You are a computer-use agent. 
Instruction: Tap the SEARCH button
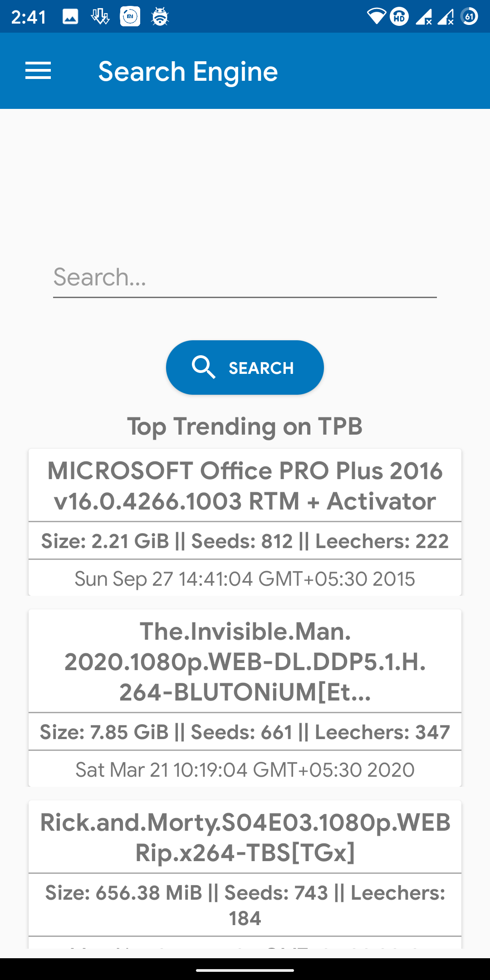[245, 367]
